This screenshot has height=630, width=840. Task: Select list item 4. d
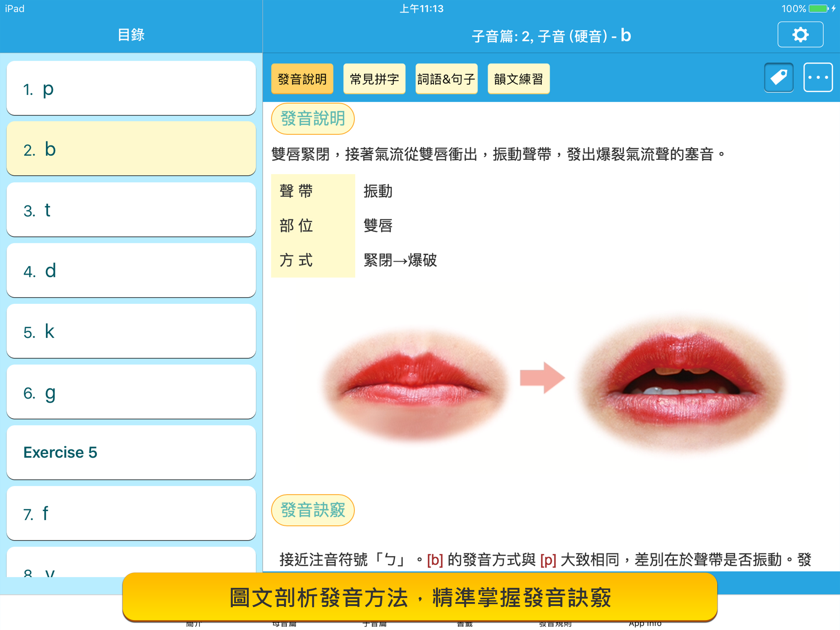pos(131,270)
